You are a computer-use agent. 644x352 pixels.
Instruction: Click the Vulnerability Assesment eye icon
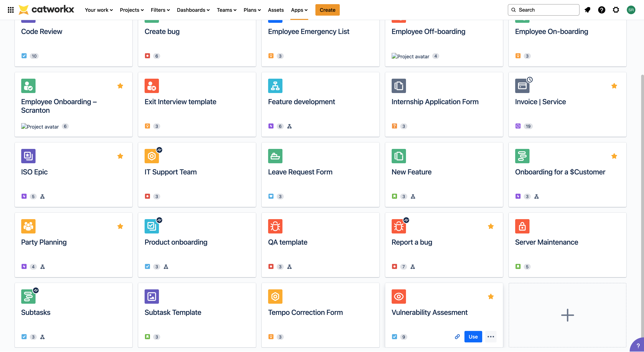[399, 297]
